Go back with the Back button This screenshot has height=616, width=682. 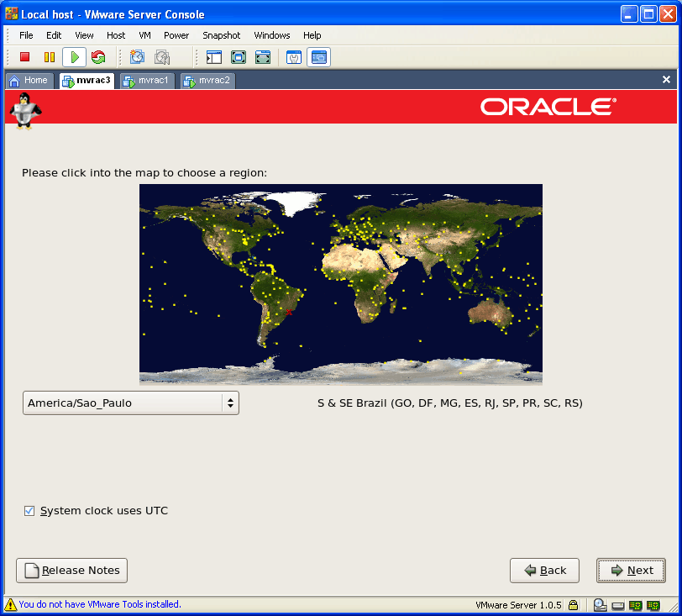click(543, 571)
